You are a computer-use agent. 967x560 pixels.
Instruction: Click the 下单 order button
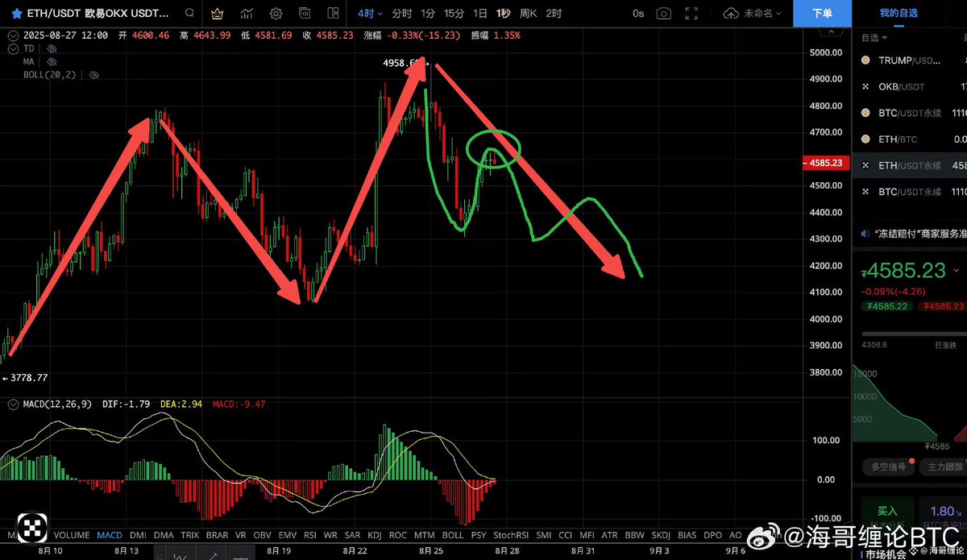click(822, 14)
